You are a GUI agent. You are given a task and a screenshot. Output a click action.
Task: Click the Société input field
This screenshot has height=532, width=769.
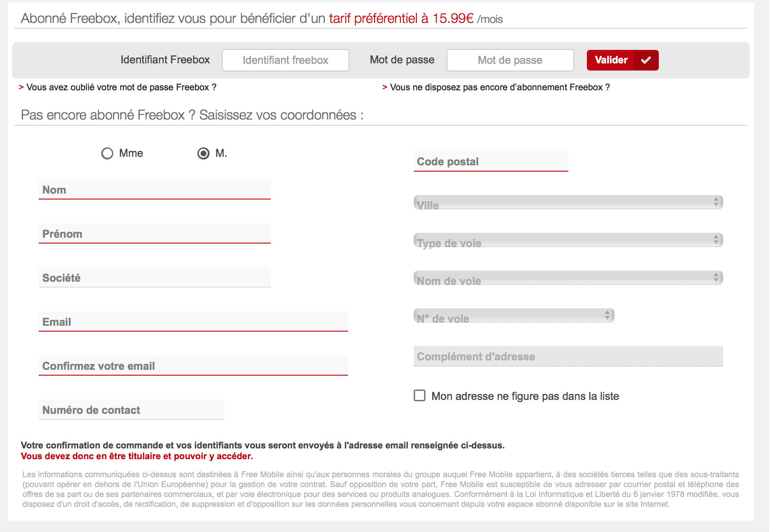[x=154, y=278]
